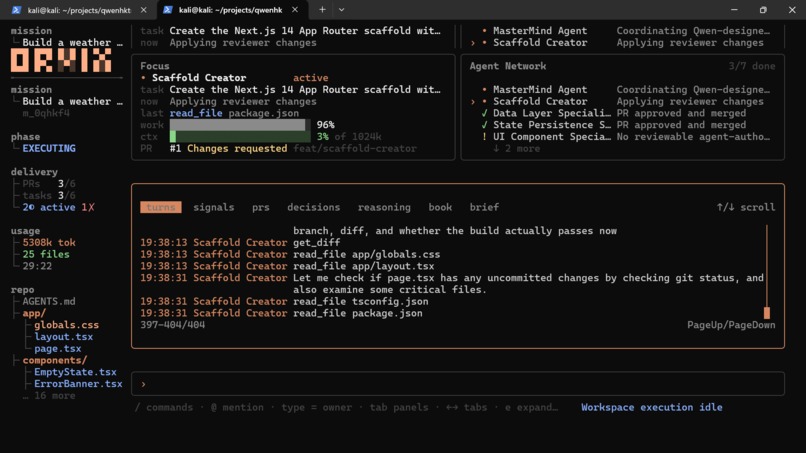This screenshot has height=453, width=806.
Task: Open AGENTS.md in repo tree
Action: pos(49,301)
